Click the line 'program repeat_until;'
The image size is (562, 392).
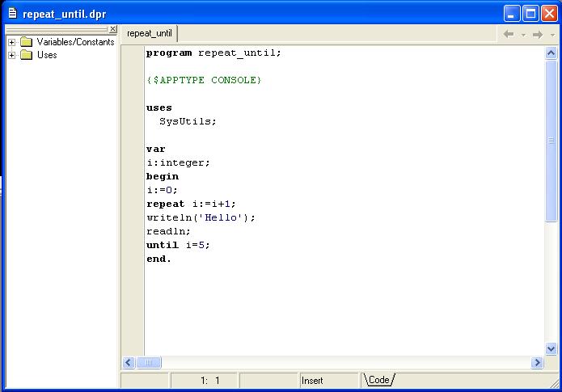tap(213, 53)
